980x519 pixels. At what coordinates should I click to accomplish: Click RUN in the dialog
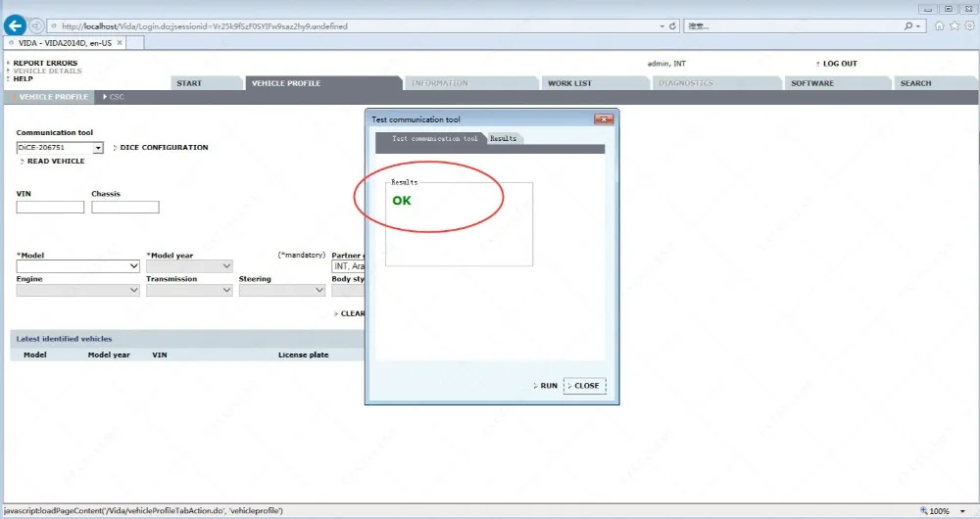click(x=549, y=386)
